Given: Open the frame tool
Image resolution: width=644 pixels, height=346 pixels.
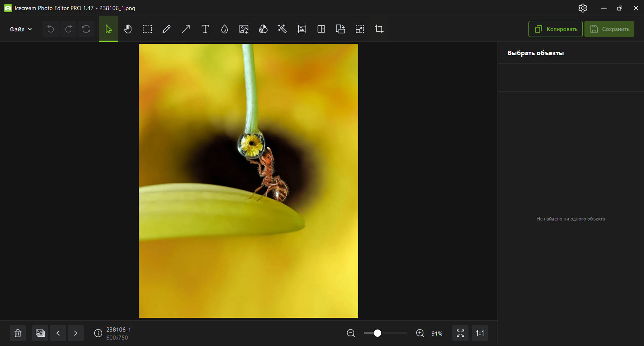Looking at the screenshot, I should click(x=302, y=29).
